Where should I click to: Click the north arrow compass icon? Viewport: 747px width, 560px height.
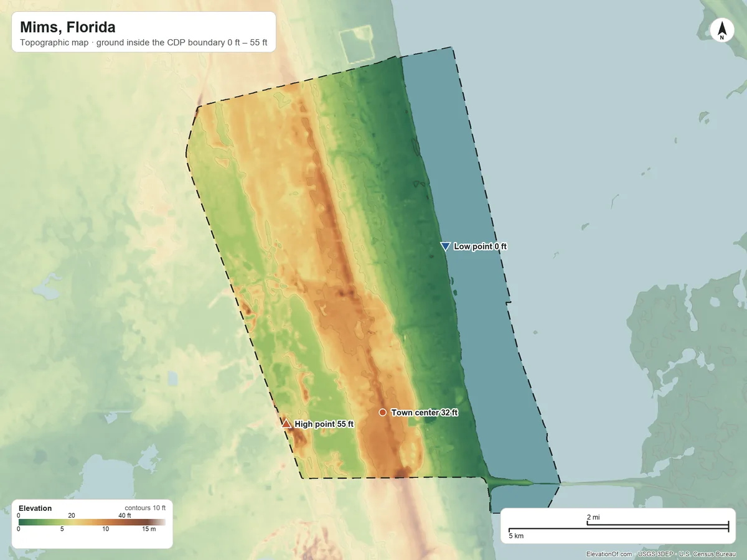coord(722,30)
